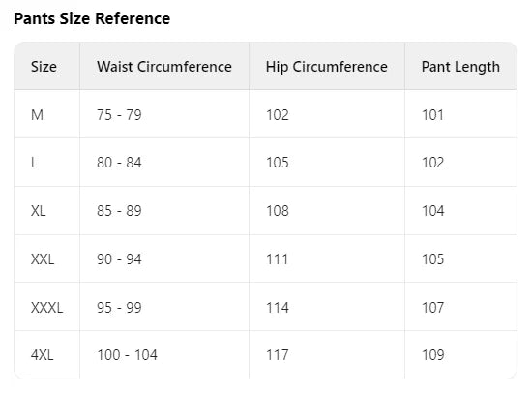Click the Waist Circumference column header
The height and width of the screenshot is (394, 532).
[164, 67]
